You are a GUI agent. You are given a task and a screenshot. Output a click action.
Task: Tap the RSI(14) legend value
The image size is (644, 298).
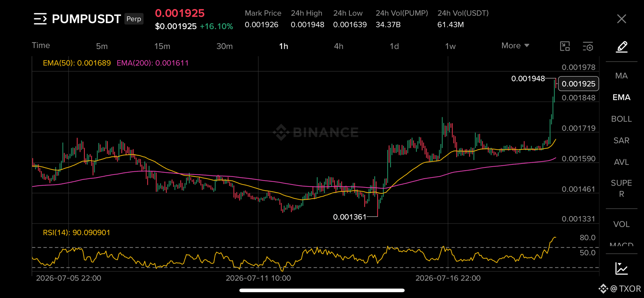77,232
